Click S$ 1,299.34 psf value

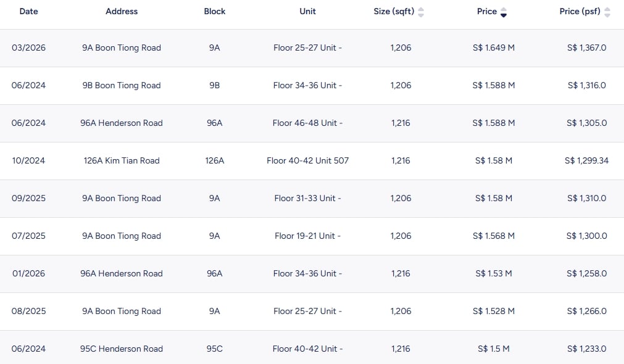(586, 160)
